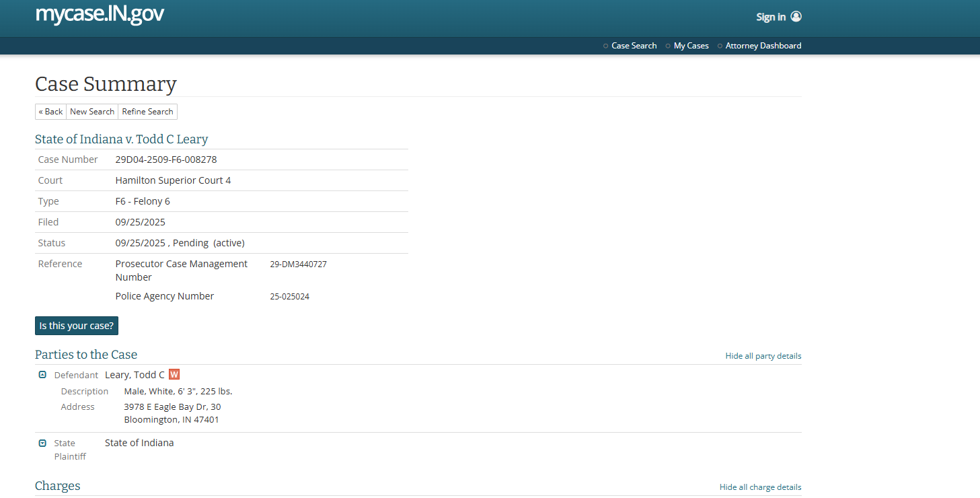Open the Attorney Dashboard
The width and height of the screenshot is (980, 498).
763,46
